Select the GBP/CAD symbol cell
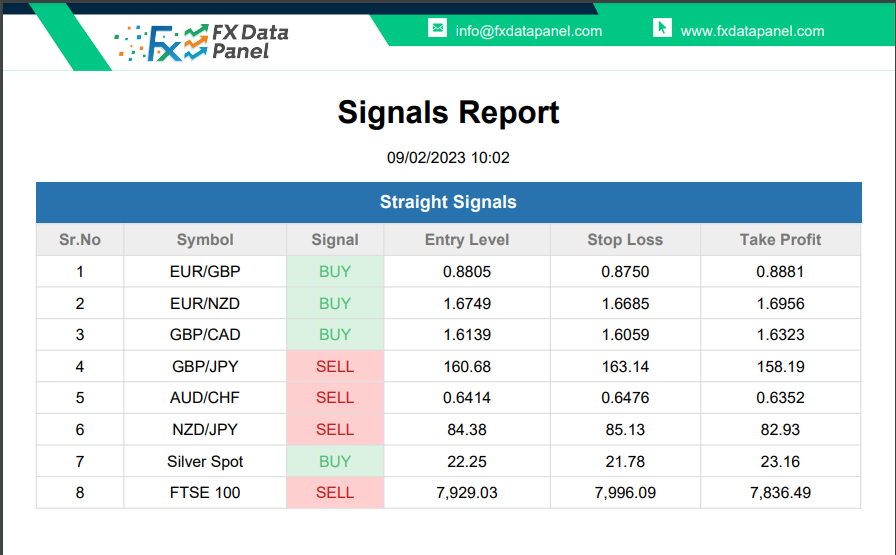The height and width of the screenshot is (555, 896). [205, 334]
